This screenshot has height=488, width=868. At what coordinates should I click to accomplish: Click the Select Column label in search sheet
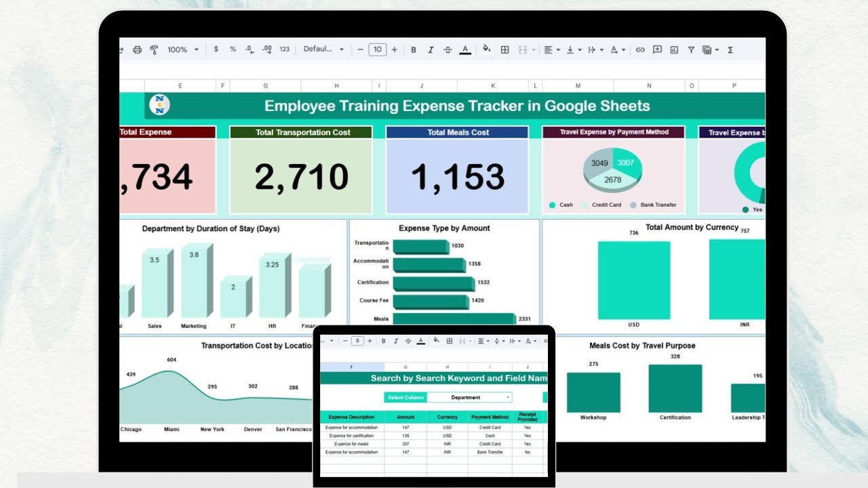405,397
